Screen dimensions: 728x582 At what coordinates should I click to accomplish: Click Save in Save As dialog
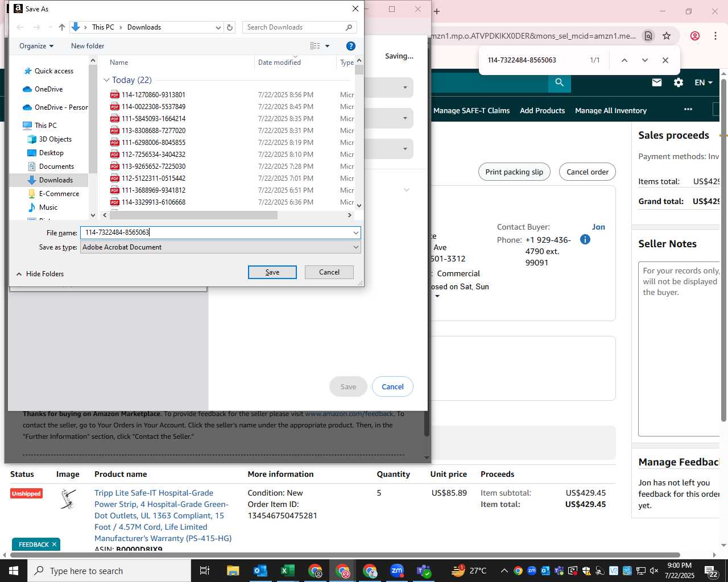(x=272, y=272)
